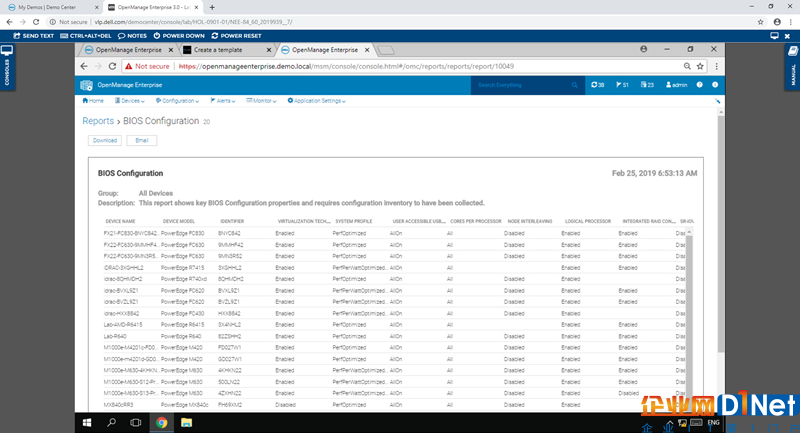This screenshot has height=433, width=800.
Task: Click the info icon in the header
Action: (715, 85)
